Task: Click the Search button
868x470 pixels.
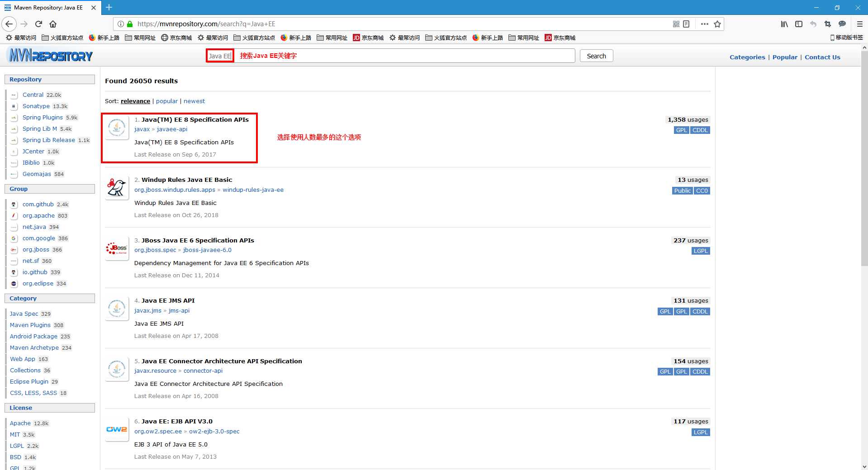Action: 596,56
